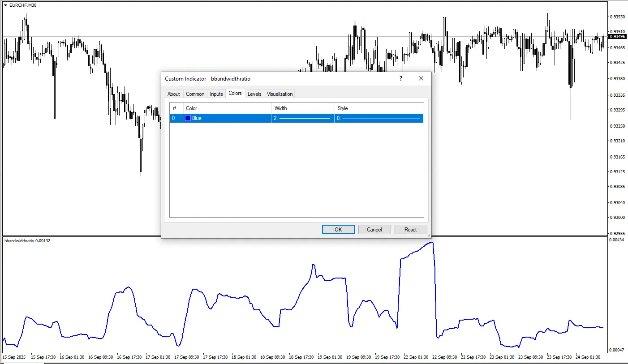Click the EURCHF,M30 chart title arrow

[x=5, y=5]
